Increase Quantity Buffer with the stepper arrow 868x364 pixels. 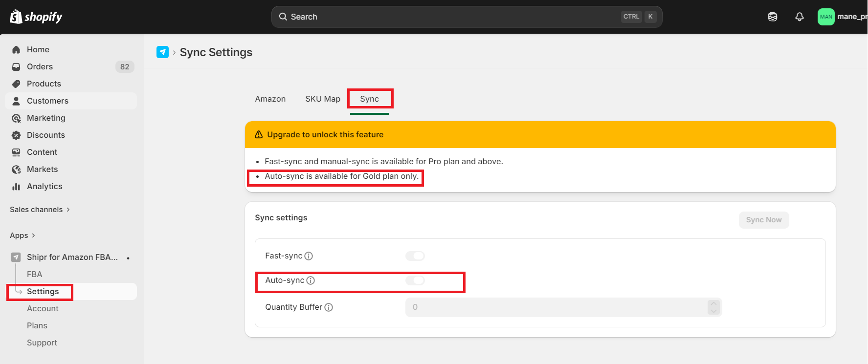tap(713, 303)
